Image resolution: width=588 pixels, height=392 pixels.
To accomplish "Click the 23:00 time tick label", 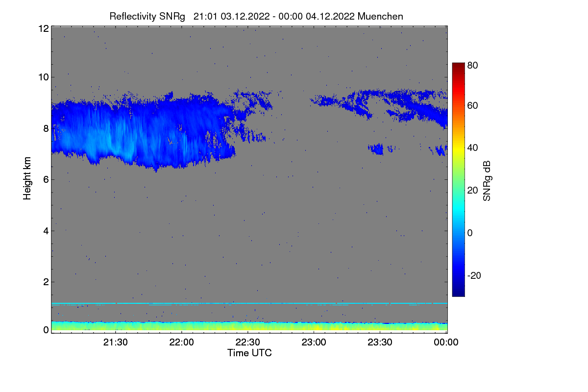I will coord(314,343).
